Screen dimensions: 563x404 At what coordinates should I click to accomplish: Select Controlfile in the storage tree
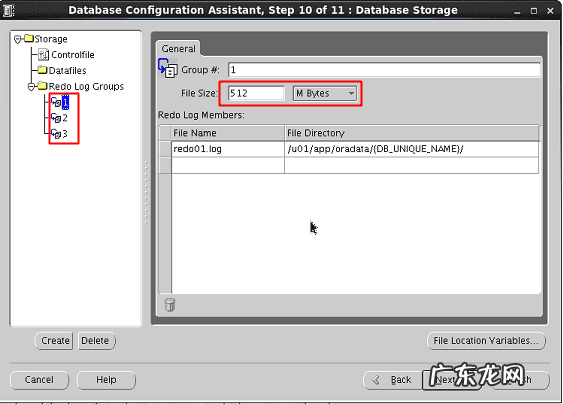73,55
